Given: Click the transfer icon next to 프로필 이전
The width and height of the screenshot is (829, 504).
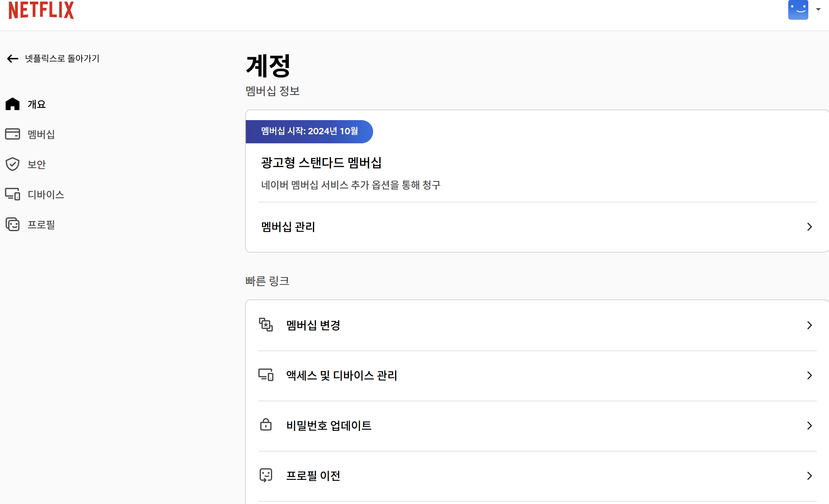Looking at the screenshot, I should click(266, 475).
